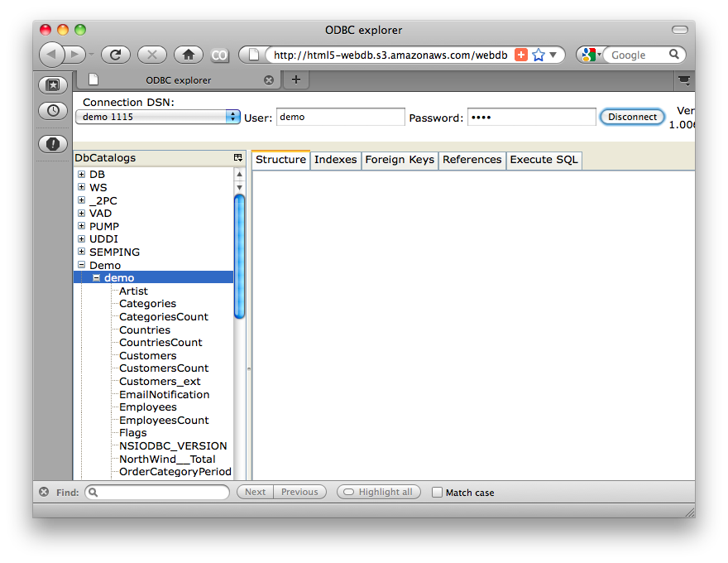
Task: Open the bookmarks sidebar icon
Action: [53, 84]
